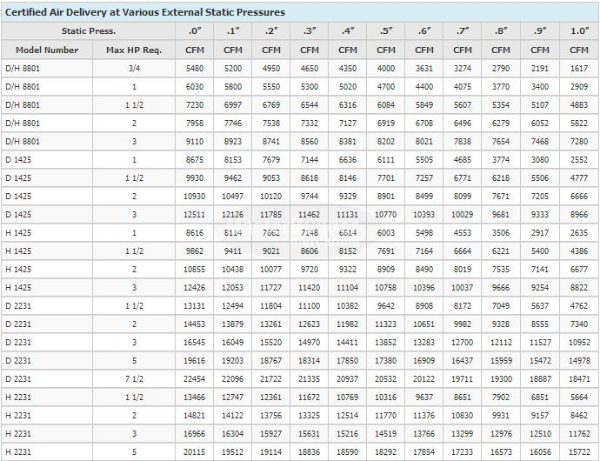Click the .0" static pressure column header
This screenshot has width=600, height=461.
(x=195, y=31)
